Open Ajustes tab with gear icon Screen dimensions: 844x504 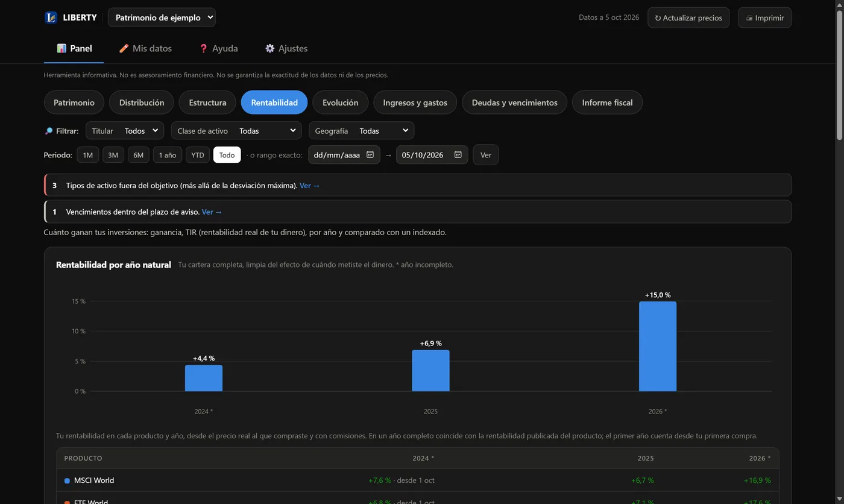click(x=286, y=48)
